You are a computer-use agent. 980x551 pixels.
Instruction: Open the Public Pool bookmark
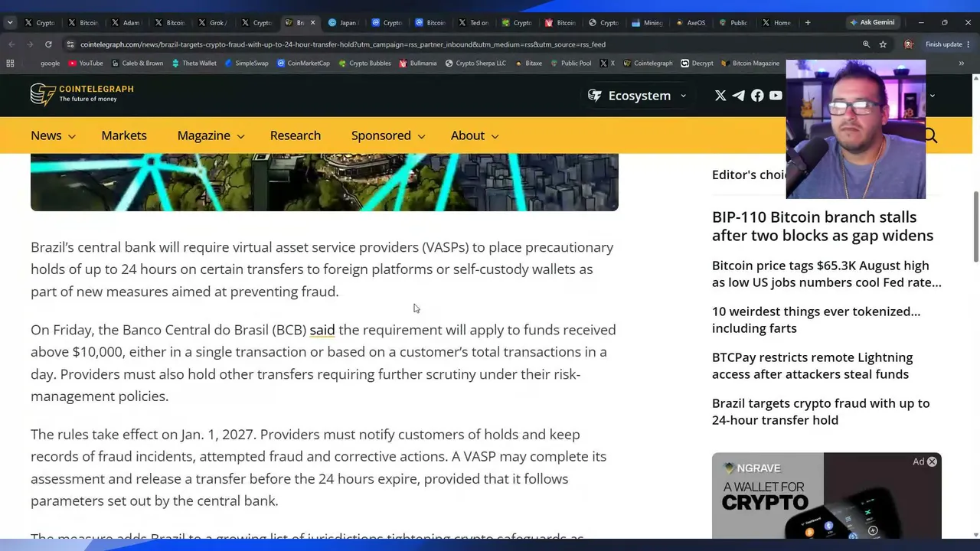pyautogui.click(x=571, y=64)
